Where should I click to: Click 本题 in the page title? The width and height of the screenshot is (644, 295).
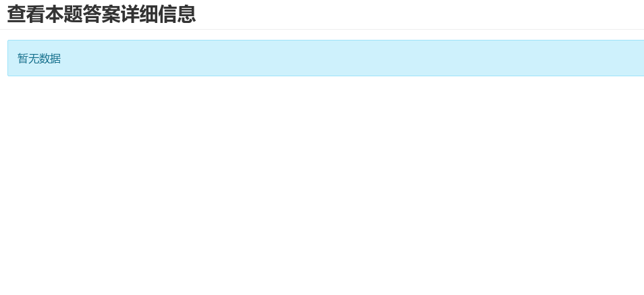point(64,14)
